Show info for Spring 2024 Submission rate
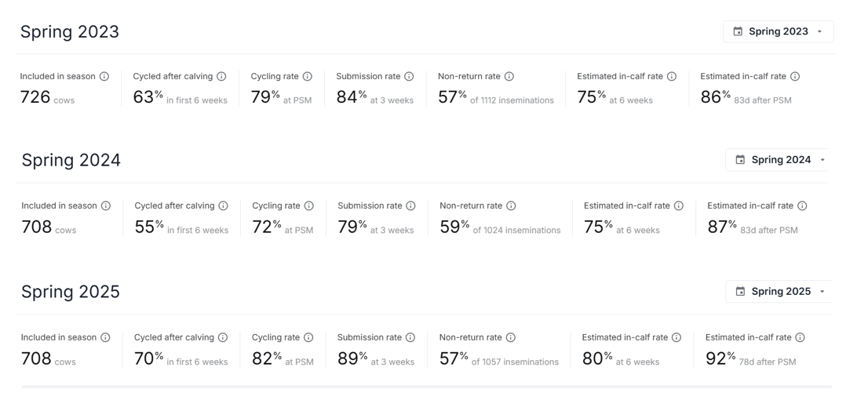 point(410,206)
